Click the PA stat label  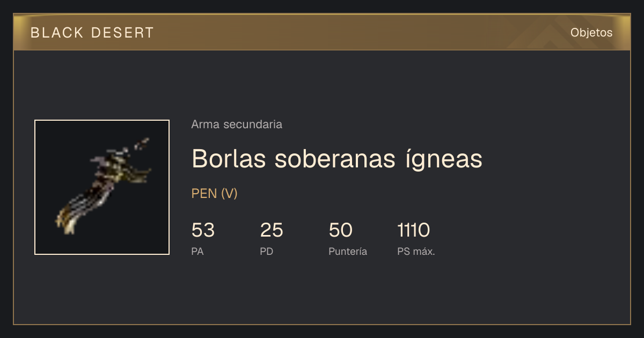coord(197,252)
